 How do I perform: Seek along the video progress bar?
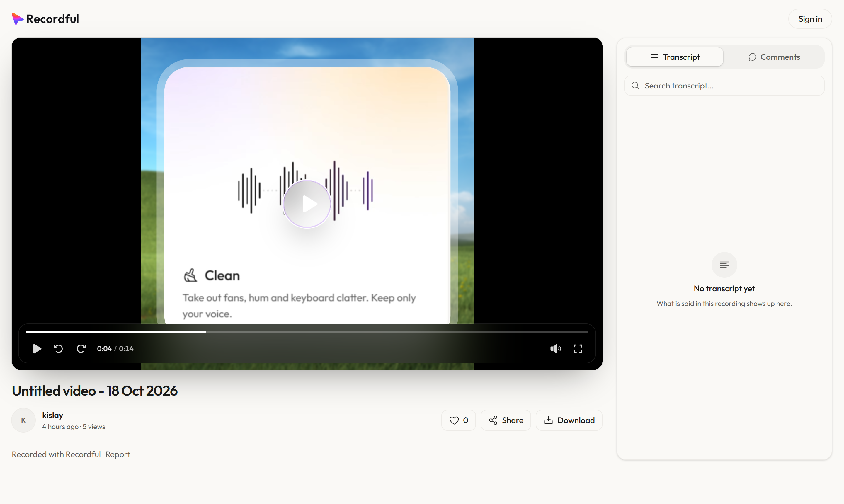pos(307,332)
